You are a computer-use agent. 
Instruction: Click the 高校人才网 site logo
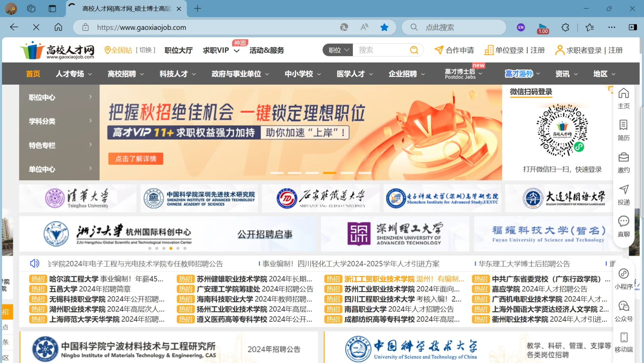(x=57, y=50)
